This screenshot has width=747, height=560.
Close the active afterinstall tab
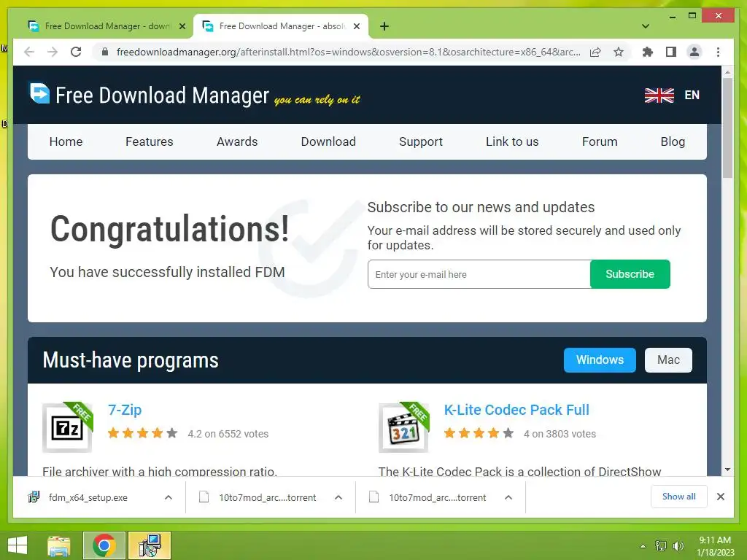[x=356, y=26]
